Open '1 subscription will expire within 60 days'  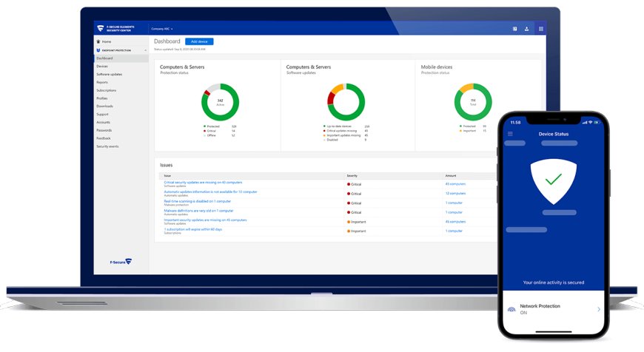point(193,229)
